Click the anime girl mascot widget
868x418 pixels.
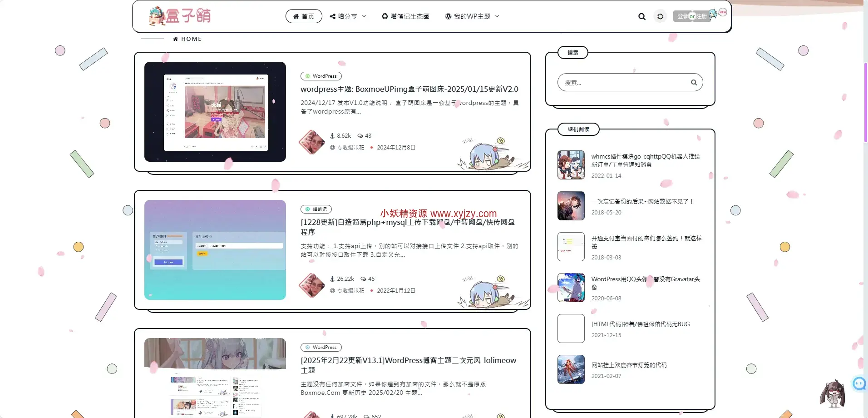click(833, 394)
